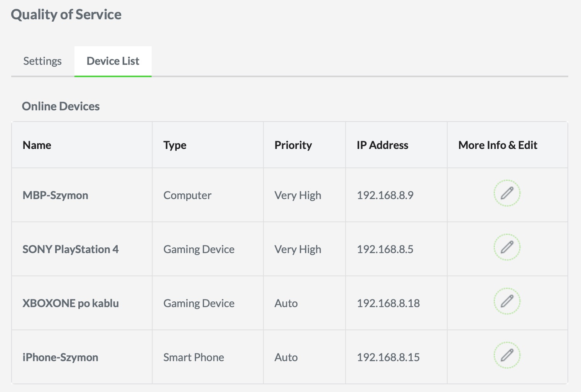Click the XBOXONE po kablu name

click(x=71, y=303)
